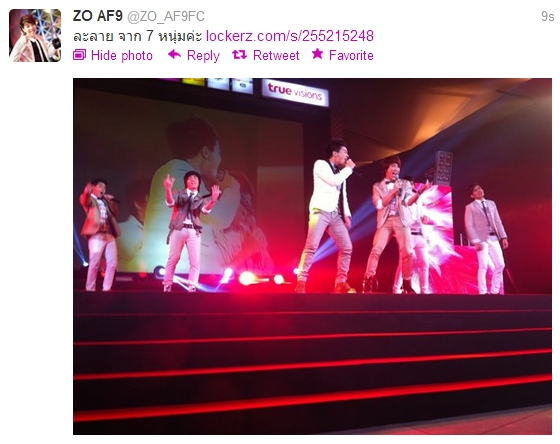Click the singer in white jacket

click(328, 215)
